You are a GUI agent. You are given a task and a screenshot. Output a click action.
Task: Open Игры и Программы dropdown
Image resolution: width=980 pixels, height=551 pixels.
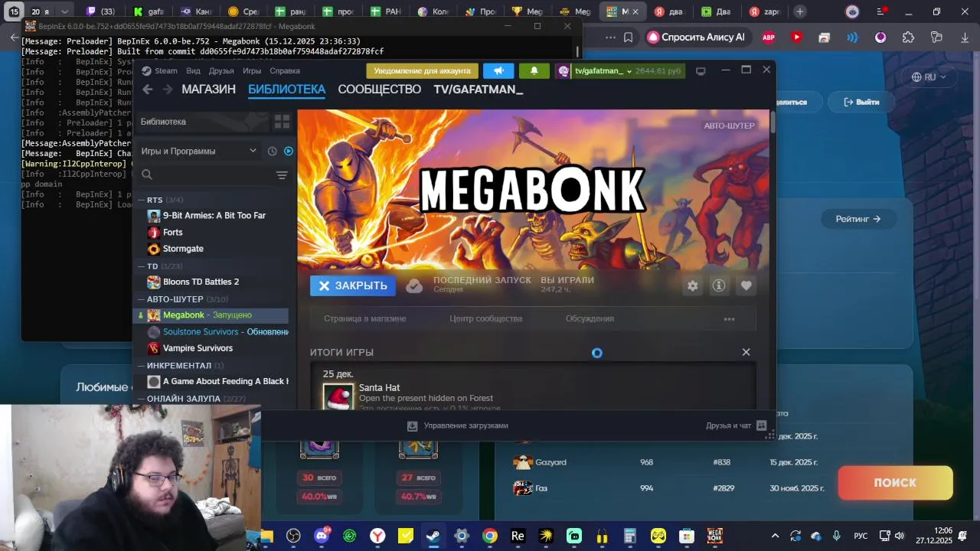tap(199, 152)
